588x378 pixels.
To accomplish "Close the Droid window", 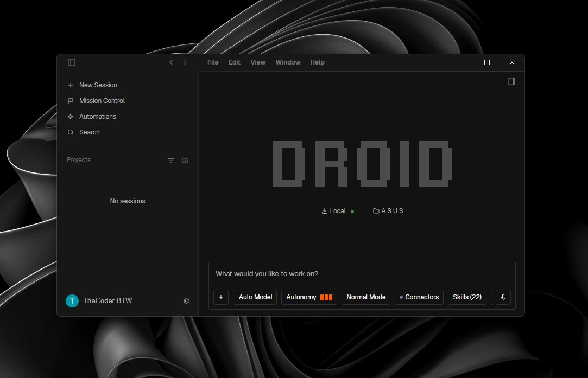I will (512, 62).
